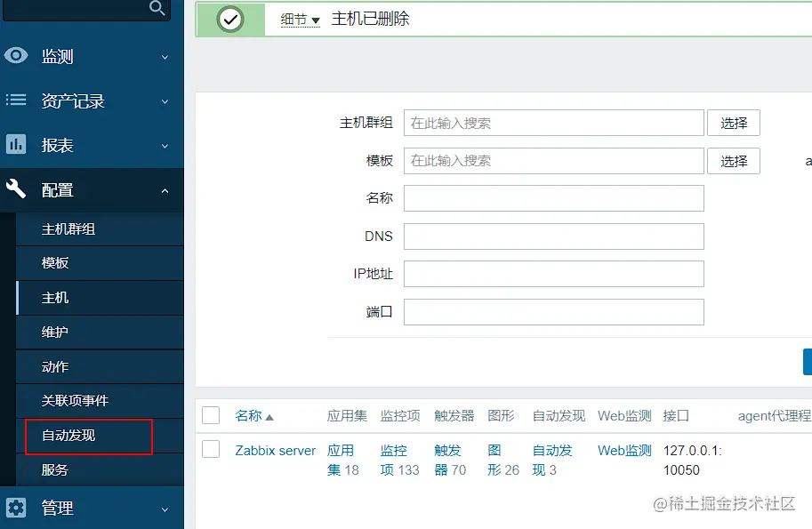This screenshot has height=529, width=812.
Task: Open Web监测 link for Zabbix server
Action: click(624, 451)
